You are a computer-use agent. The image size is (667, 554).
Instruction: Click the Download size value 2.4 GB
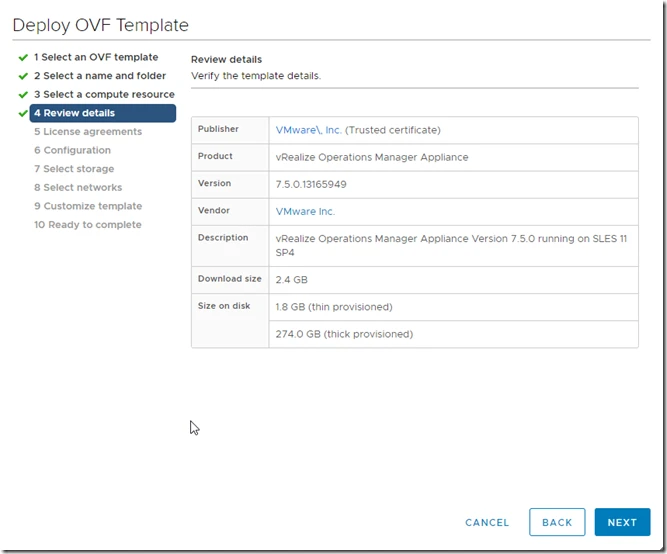291,280
